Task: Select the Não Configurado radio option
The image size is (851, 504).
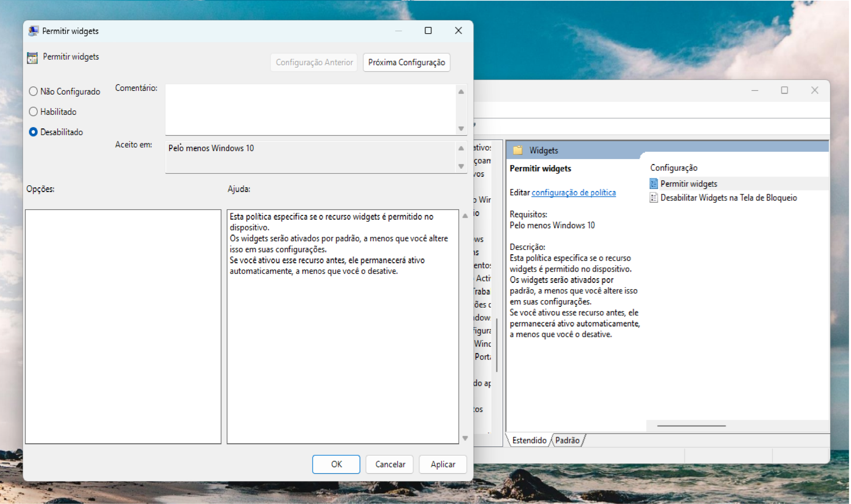Action: [65, 91]
